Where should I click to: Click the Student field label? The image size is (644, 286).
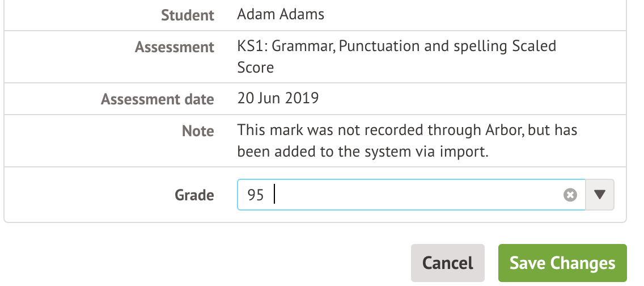(x=188, y=15)
